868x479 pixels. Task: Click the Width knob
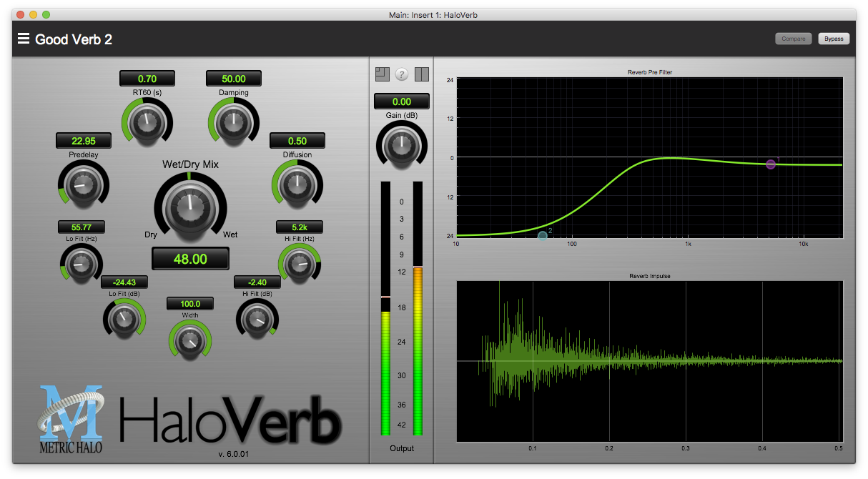(x=189, y=341)
